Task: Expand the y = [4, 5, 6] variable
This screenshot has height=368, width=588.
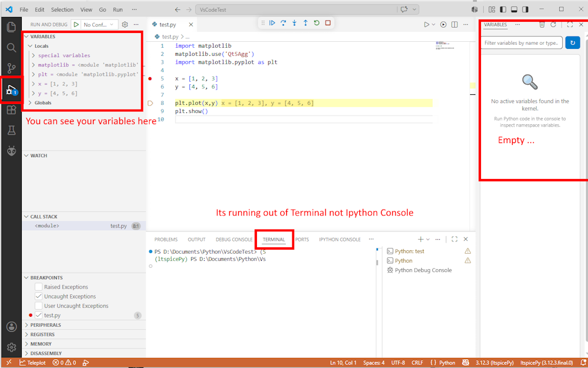Action: click(x=34, y=93)
